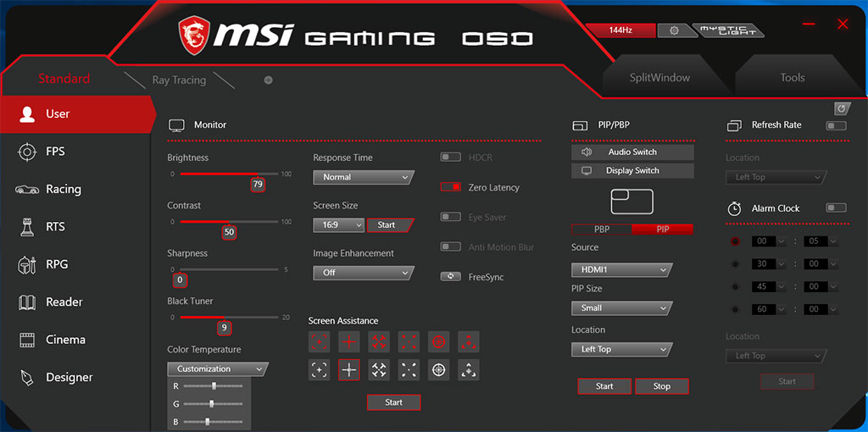This screenshot has height=432, width=868.
Task: Add a new profile with the plus icon
Action: tap(269, 80)
